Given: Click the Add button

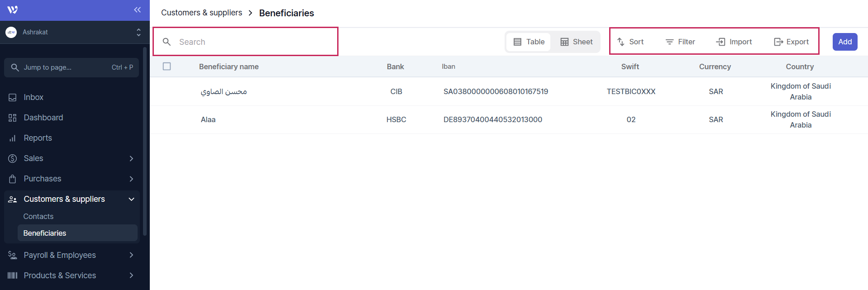Looking at the screenshot, I should (x=844, y=42).
